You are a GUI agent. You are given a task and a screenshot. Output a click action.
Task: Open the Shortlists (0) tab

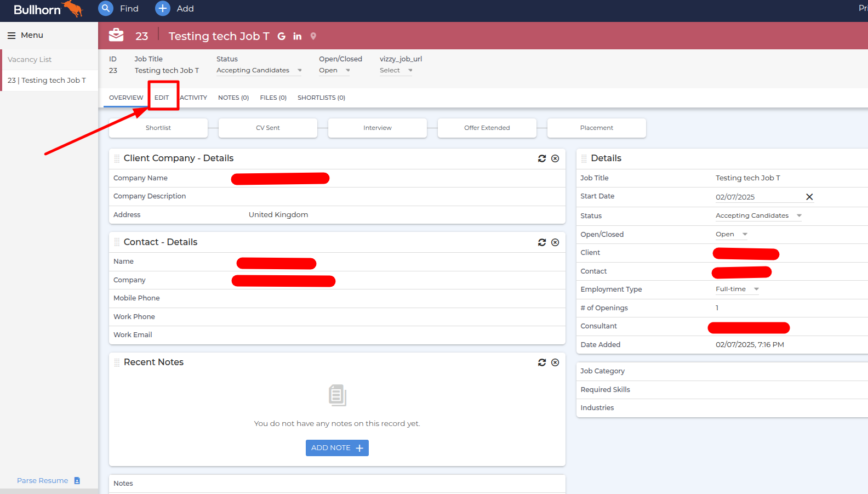click(321, 98)
